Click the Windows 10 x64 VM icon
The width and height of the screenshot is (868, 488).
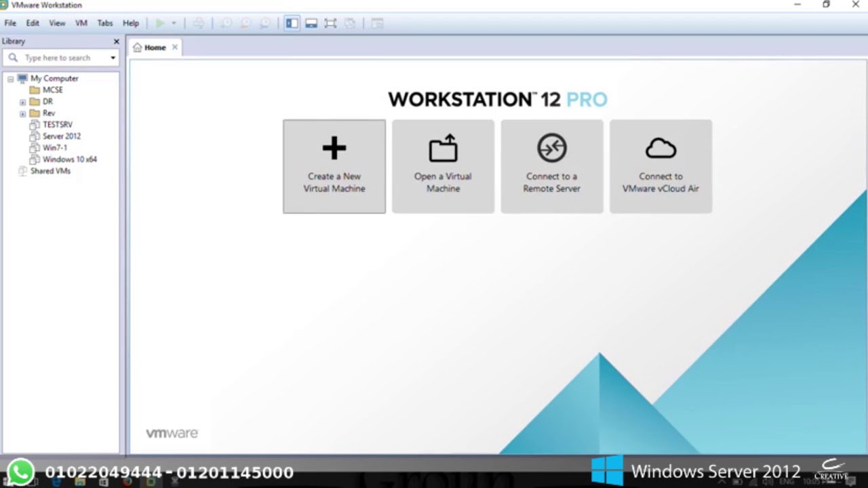pyautogui.click(x=35, y=159)
